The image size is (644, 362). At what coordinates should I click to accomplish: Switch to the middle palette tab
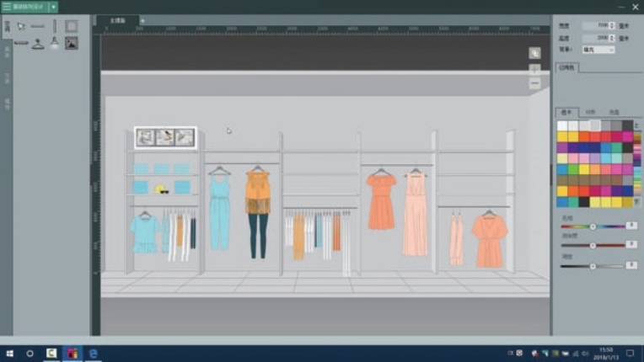(x=590, y=111)
